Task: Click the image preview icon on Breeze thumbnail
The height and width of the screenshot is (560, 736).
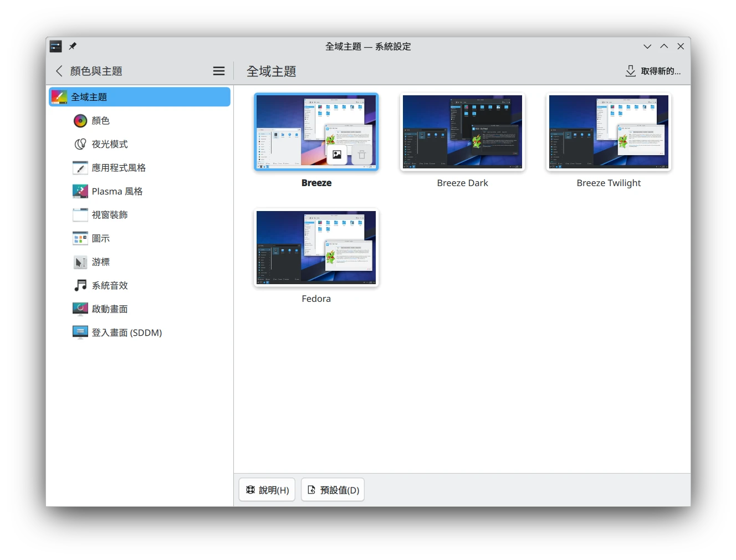Action: [337, 155]
